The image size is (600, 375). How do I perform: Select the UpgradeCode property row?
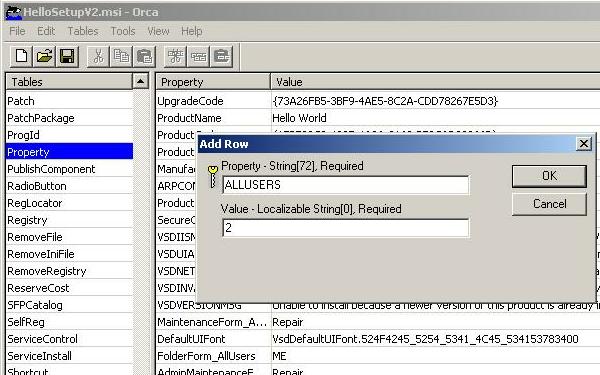pyautogui.click(x=213, y=101)
